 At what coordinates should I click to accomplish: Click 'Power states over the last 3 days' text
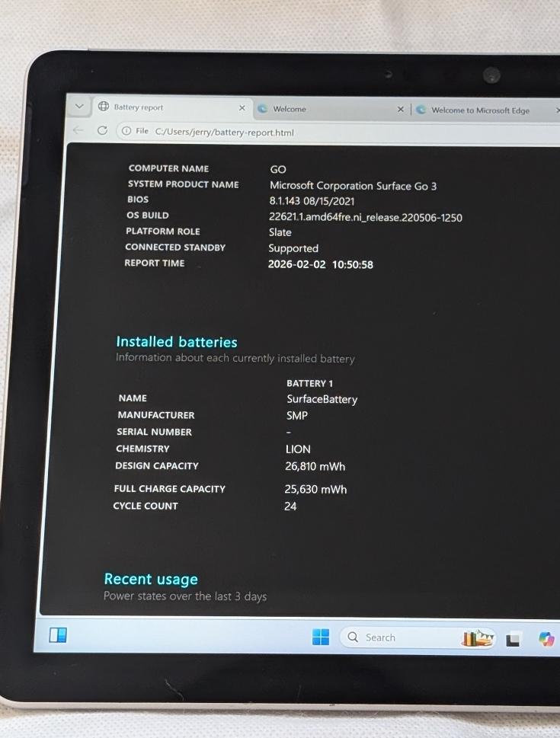tap(185, 596)
